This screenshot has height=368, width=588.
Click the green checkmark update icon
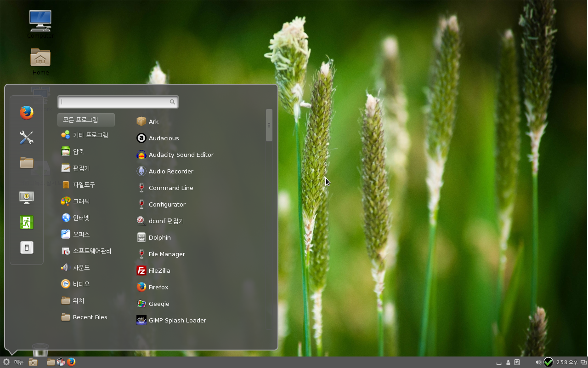tap(548, 362)
